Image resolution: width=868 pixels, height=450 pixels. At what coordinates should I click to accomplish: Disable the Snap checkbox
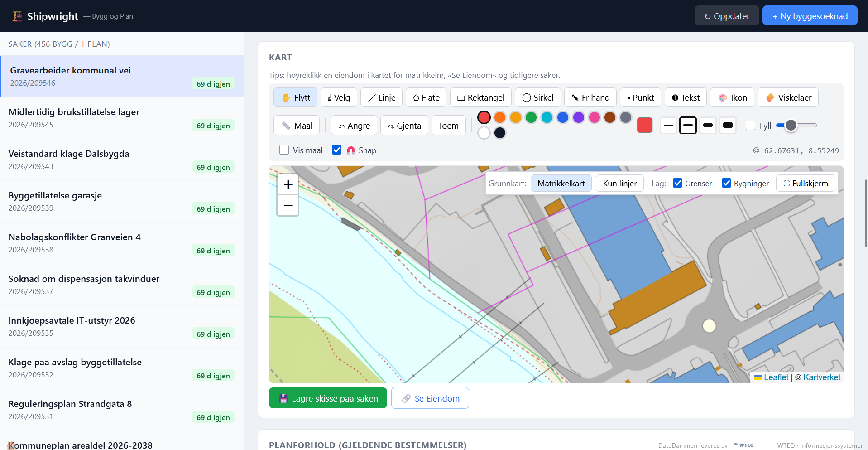[336, 150]
